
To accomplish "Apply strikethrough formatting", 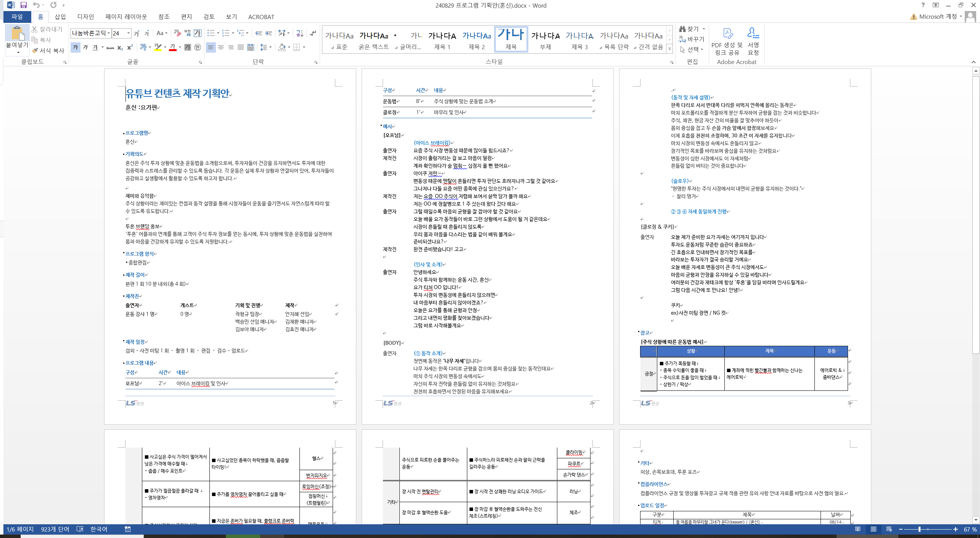I will (110, 48).
